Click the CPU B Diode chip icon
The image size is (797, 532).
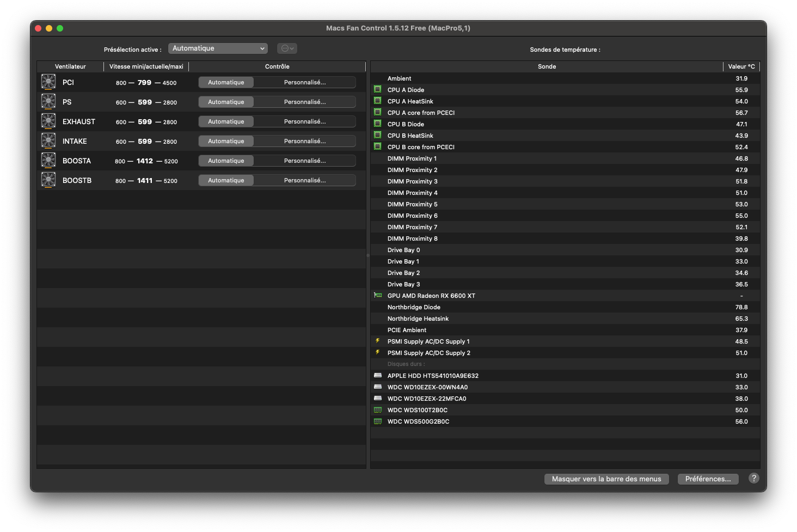[378, 124]
